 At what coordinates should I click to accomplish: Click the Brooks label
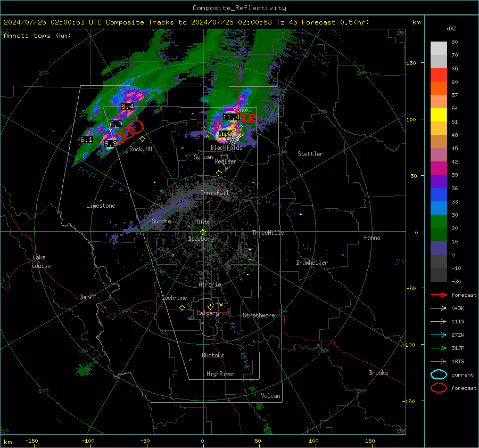[x=378, y=373]
